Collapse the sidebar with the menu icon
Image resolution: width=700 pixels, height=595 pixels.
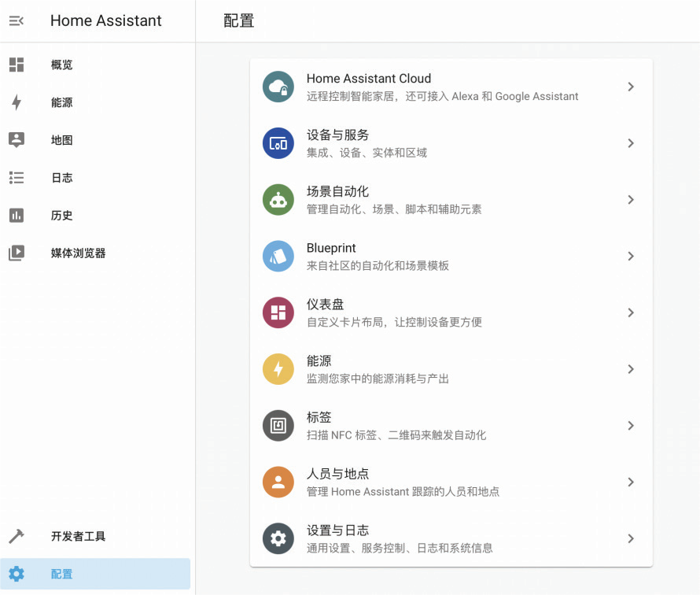point(16,20)
